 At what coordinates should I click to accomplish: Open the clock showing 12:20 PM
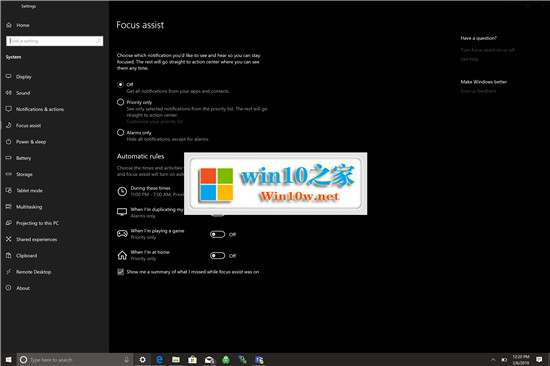tap(521, 360)
